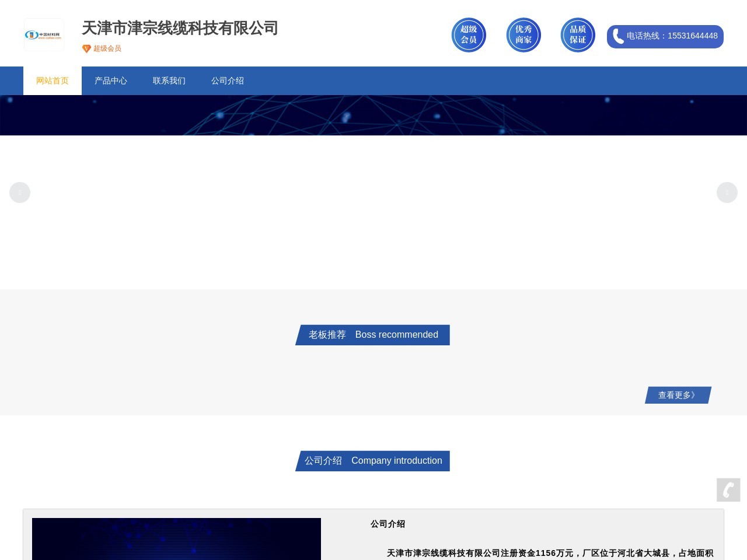Click the company logo image in header
747x560 pixels.
pyautogui.click(x=44, y=35)
